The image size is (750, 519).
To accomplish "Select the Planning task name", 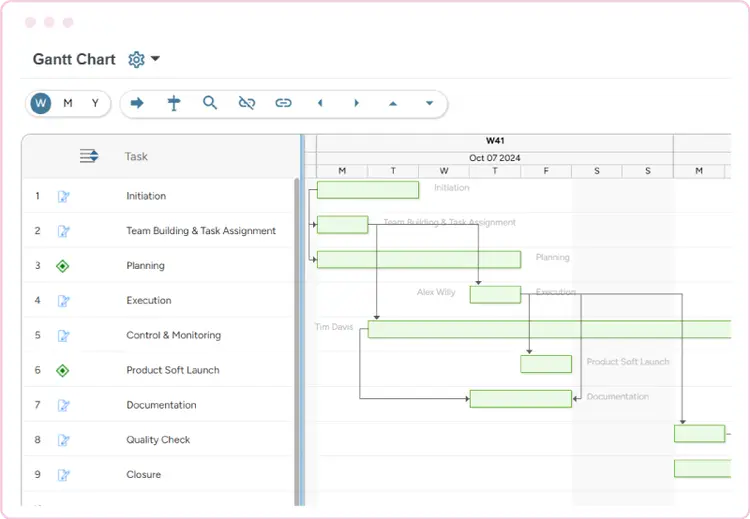I will point(145,265).
